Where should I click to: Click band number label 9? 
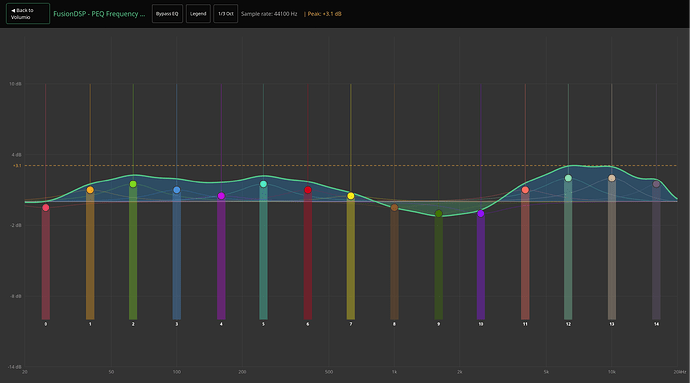pos(439,324)
